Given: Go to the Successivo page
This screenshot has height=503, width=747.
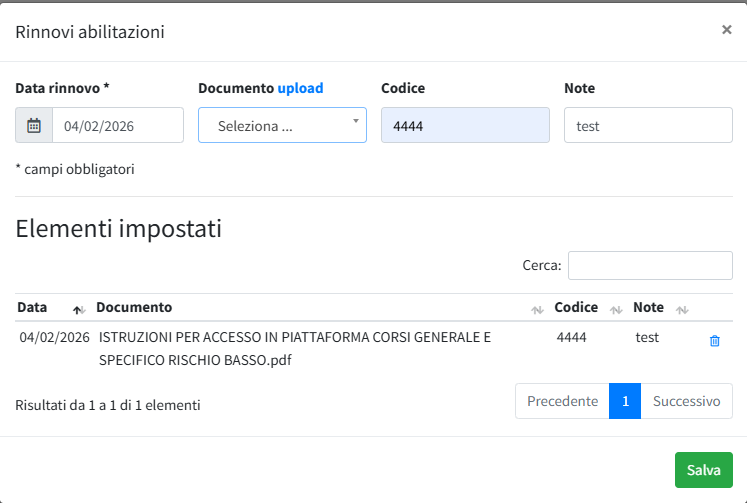Looking at the screenshot, I should point(686,401).
